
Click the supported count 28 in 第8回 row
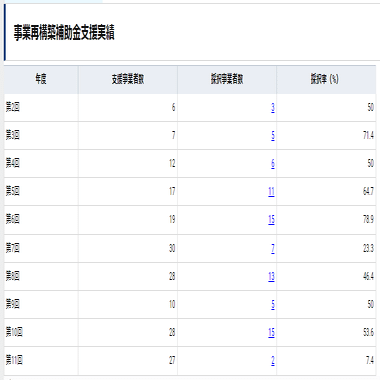click(x=172, y=276)
